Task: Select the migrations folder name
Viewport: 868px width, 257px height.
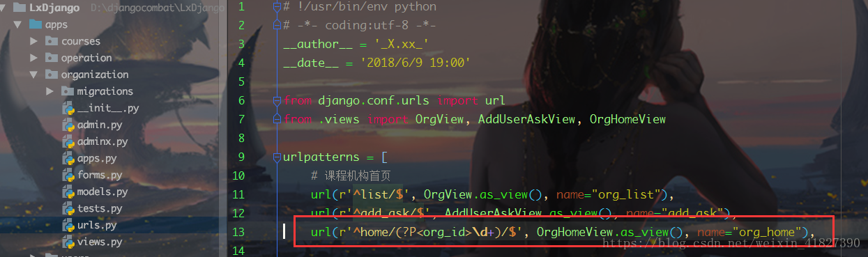Action: click(105, 91)
